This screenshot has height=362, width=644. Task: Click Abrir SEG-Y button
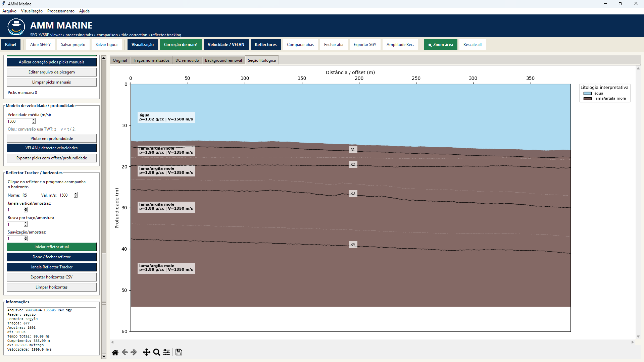[x=41, y=45]
